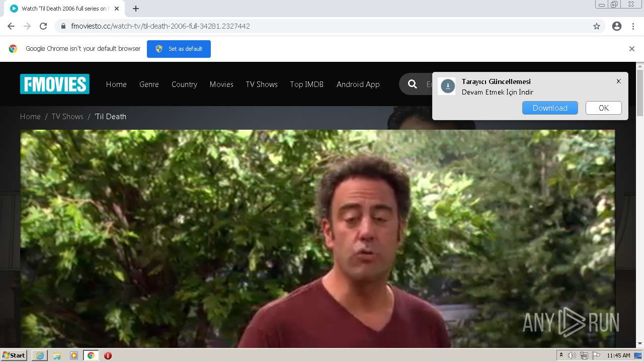Open the Home menu item

(116, 84)
